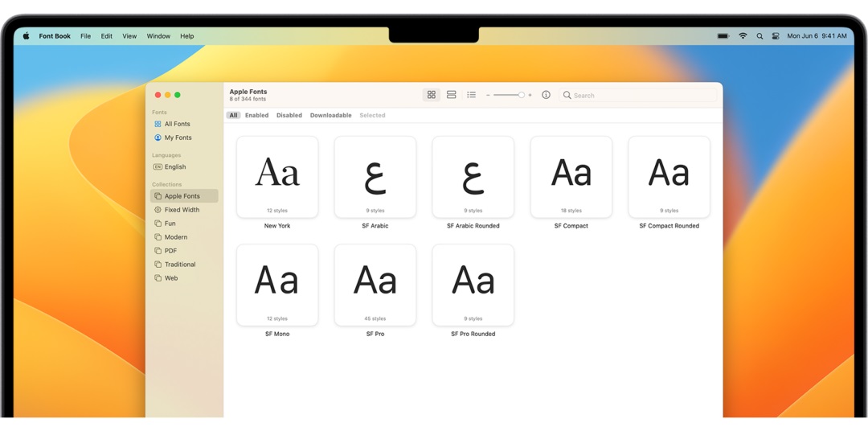Image resolution: width=868 pixels, height=431 pixels.
Task: Switch to list view icon
Action: coord(471,95)
